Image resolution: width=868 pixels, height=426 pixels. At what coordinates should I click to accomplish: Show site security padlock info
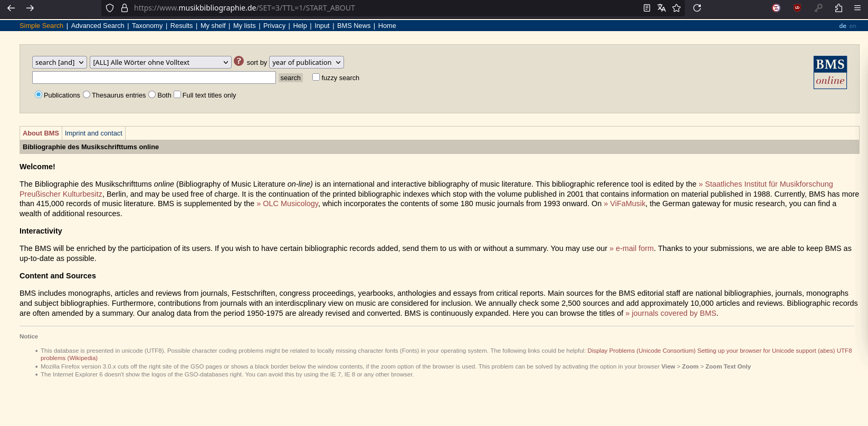(125, 8)
